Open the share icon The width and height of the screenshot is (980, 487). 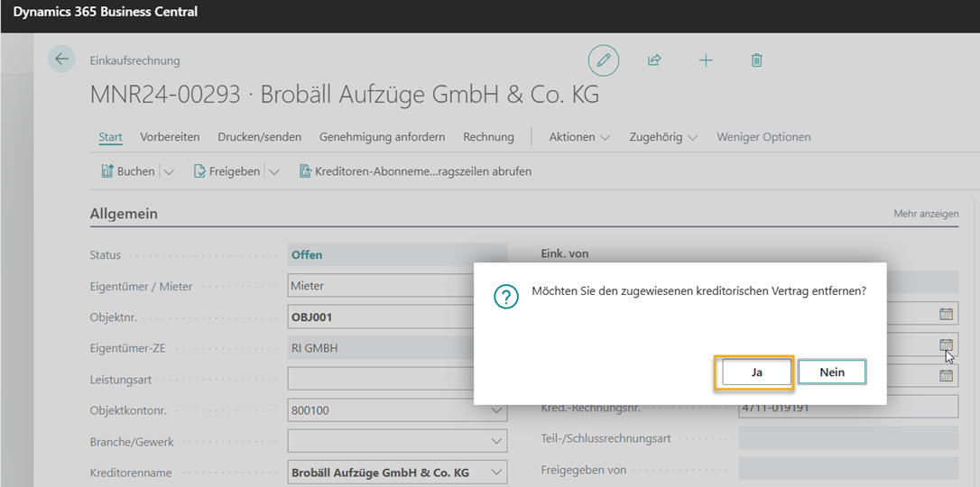tap(653, 60)
